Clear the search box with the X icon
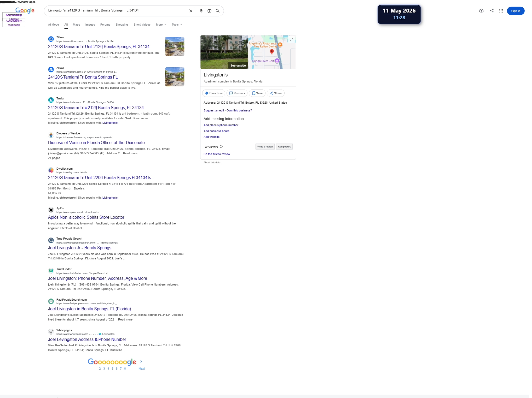 pos(191,11)
